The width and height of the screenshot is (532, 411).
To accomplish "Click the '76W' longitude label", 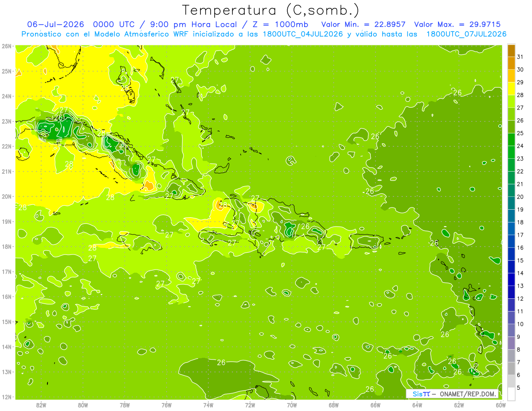I will [x=166, y=405].
